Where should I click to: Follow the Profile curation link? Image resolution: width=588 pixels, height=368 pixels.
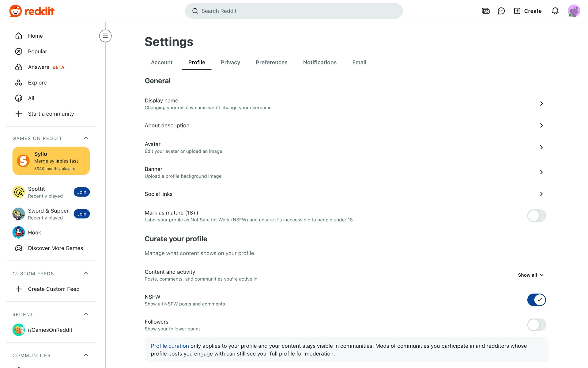(170, 346)
